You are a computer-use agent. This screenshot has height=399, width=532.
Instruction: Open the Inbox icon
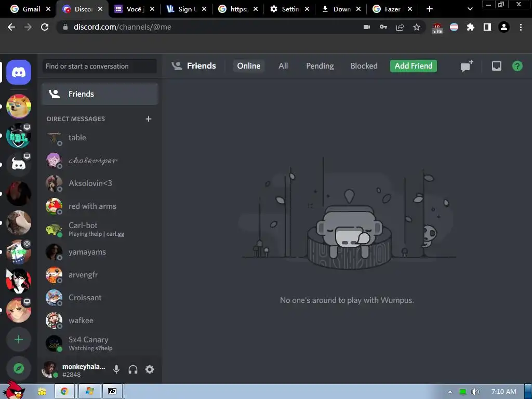coord(496,66)
